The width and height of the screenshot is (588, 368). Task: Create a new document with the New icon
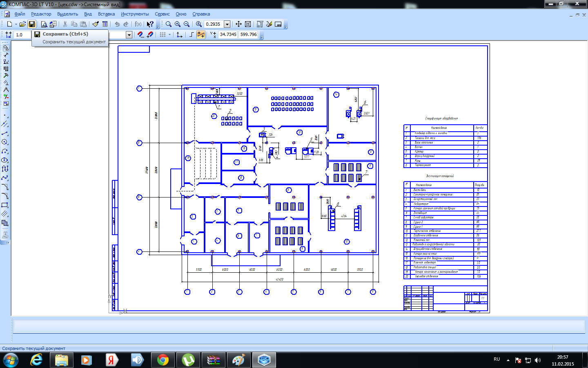click(9, 24)
